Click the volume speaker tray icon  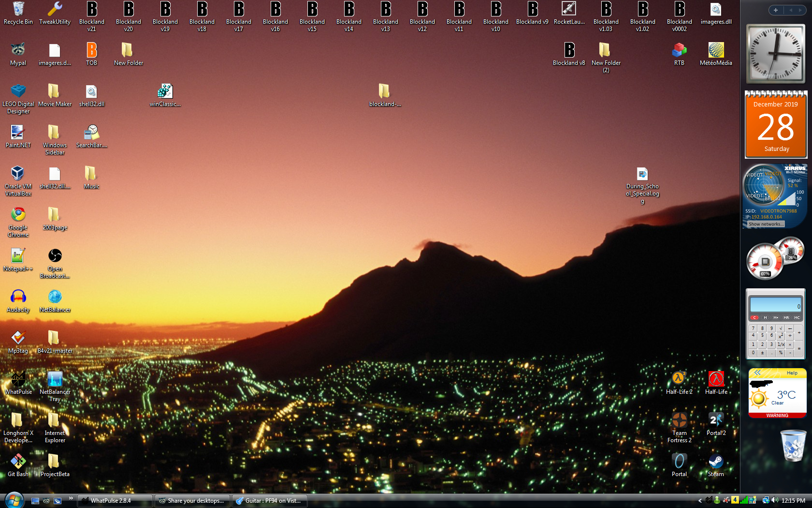click(x=775, y=500)
